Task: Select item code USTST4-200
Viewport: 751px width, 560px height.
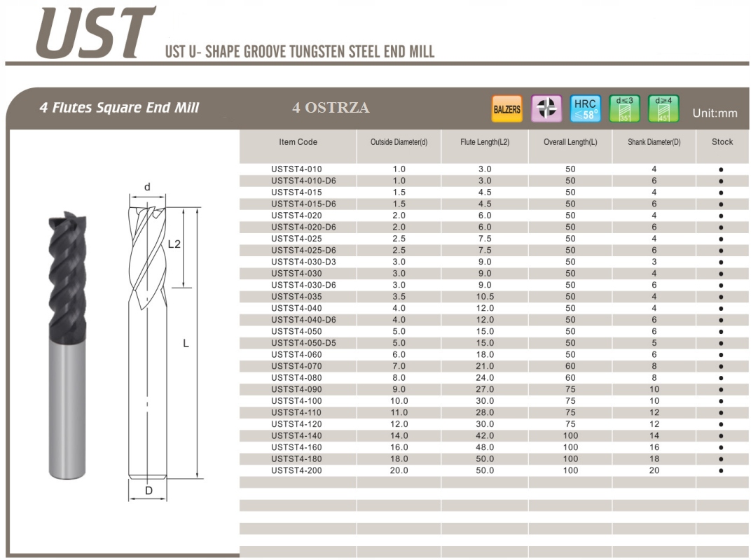Action: coord(296,471)
